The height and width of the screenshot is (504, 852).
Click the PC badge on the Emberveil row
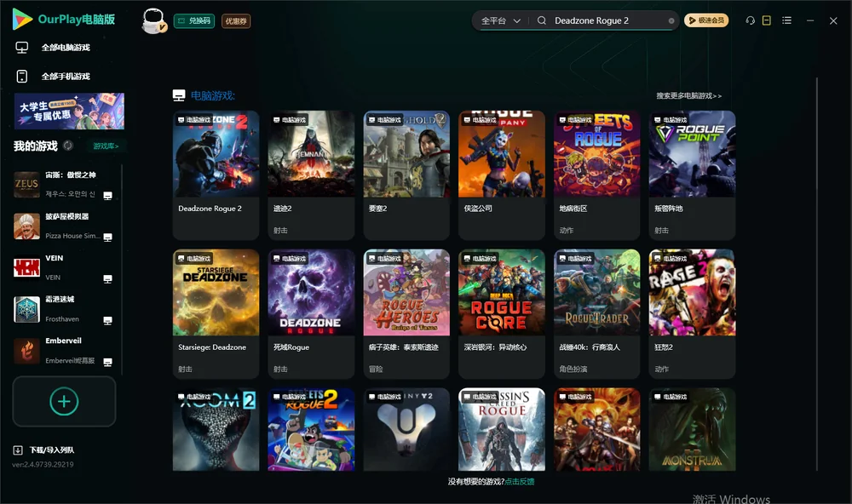pos(107,363)
